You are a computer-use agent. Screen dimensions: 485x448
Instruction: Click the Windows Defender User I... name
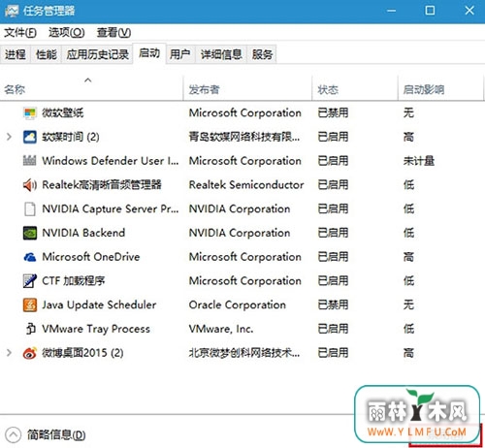tap(111, 161)
